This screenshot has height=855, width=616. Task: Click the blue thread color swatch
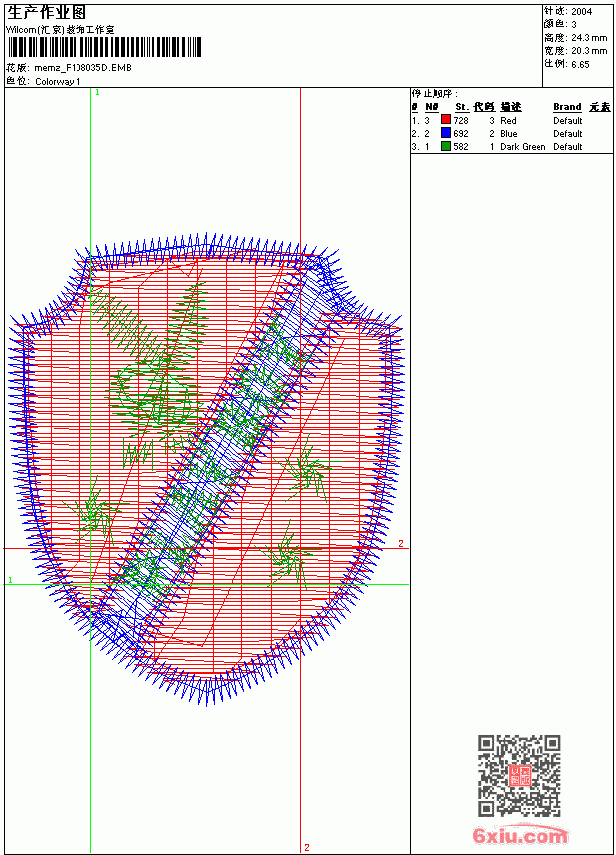446,133
